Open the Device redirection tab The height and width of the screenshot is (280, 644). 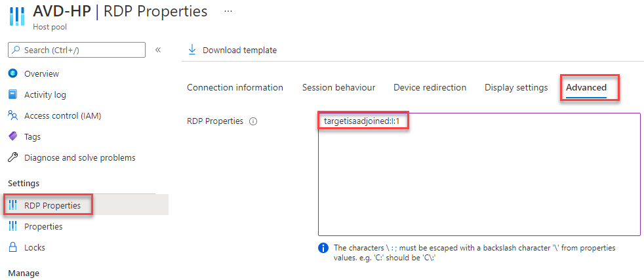[430, 87]
